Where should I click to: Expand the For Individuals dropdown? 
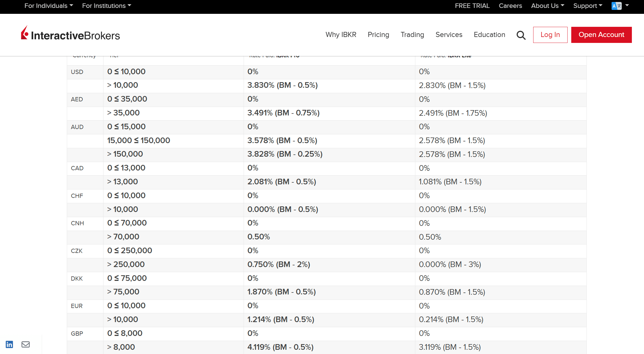[49, 6]
